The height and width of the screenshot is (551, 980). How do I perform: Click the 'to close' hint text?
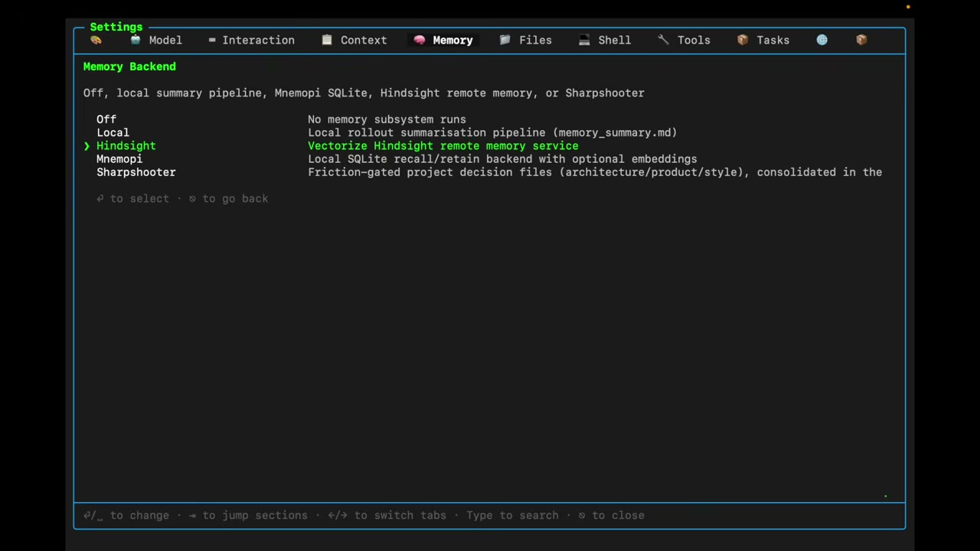pyautogui.click(x=618, y=515)
